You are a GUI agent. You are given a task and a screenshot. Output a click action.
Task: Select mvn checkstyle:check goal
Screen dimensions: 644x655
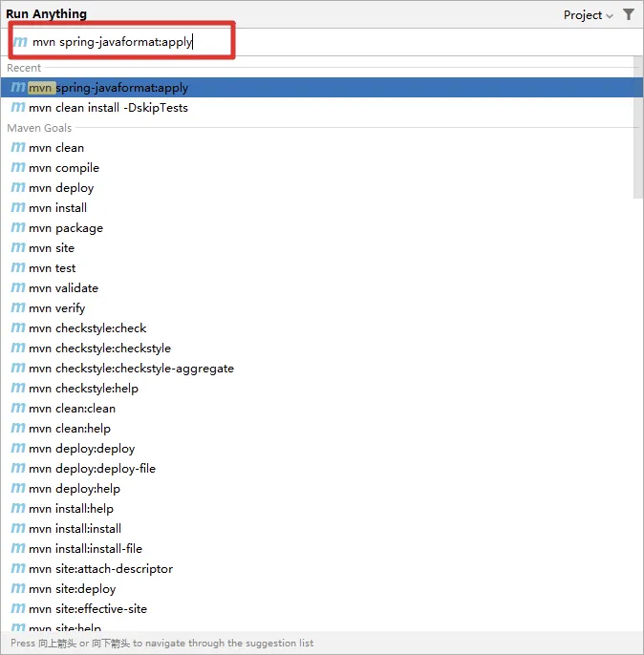pyautogui.click(x=317, y=328)
